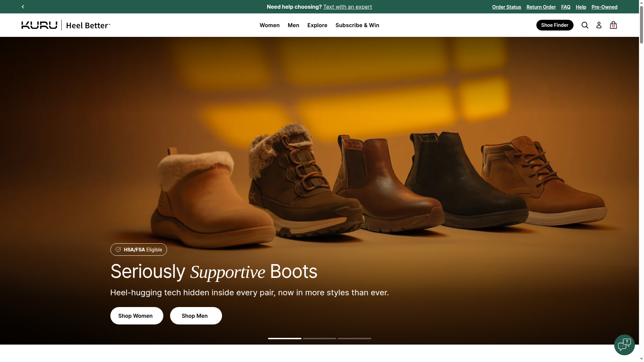Viewport: 644px width, 362px height.
Task: Open the Men navigation dropdown
Action: (x=293, y=25)
